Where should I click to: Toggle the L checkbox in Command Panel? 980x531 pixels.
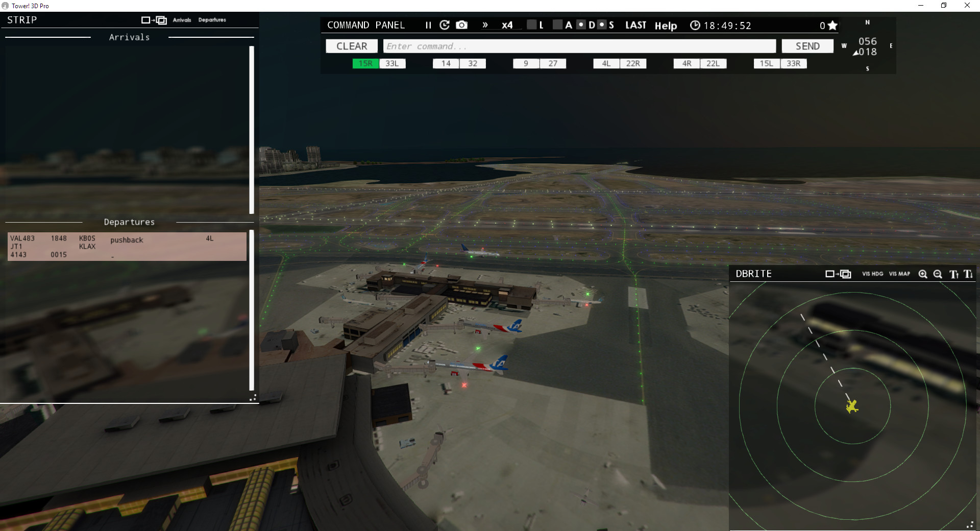pos(531,25)
